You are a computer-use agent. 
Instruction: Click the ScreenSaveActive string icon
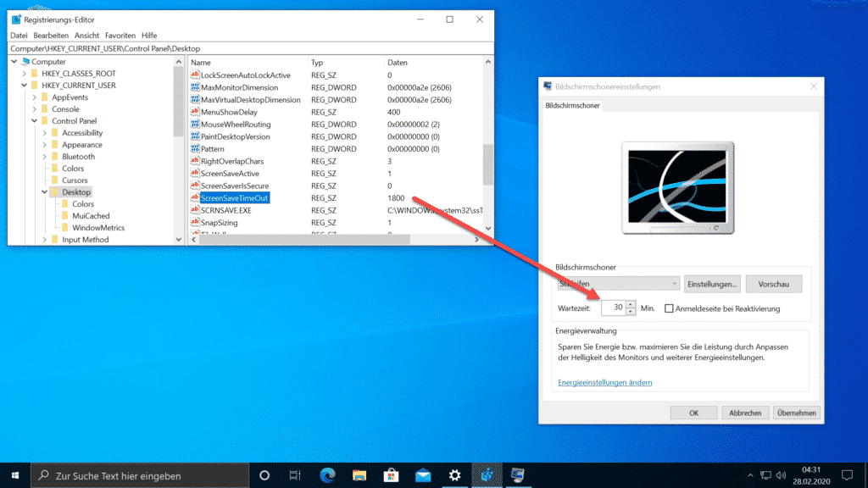coord(194,173)
